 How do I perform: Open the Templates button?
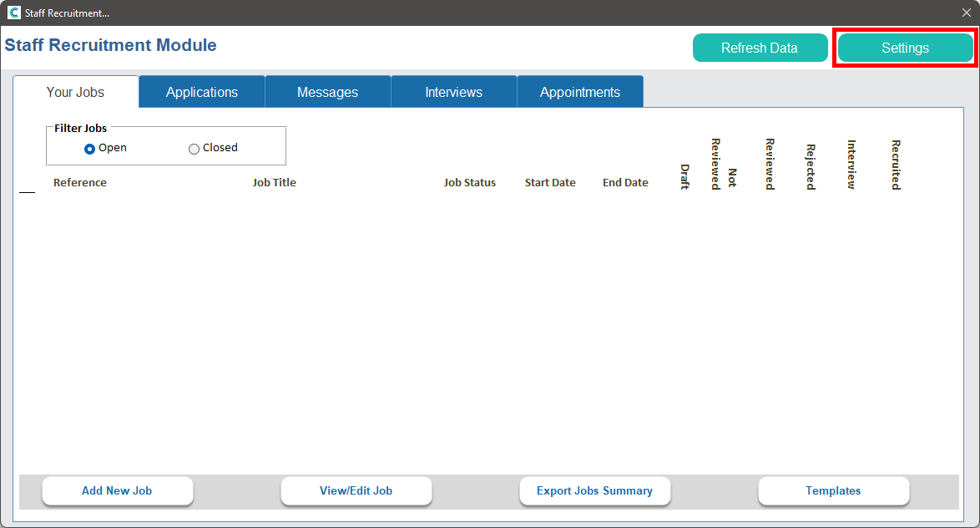pos(833,490)
